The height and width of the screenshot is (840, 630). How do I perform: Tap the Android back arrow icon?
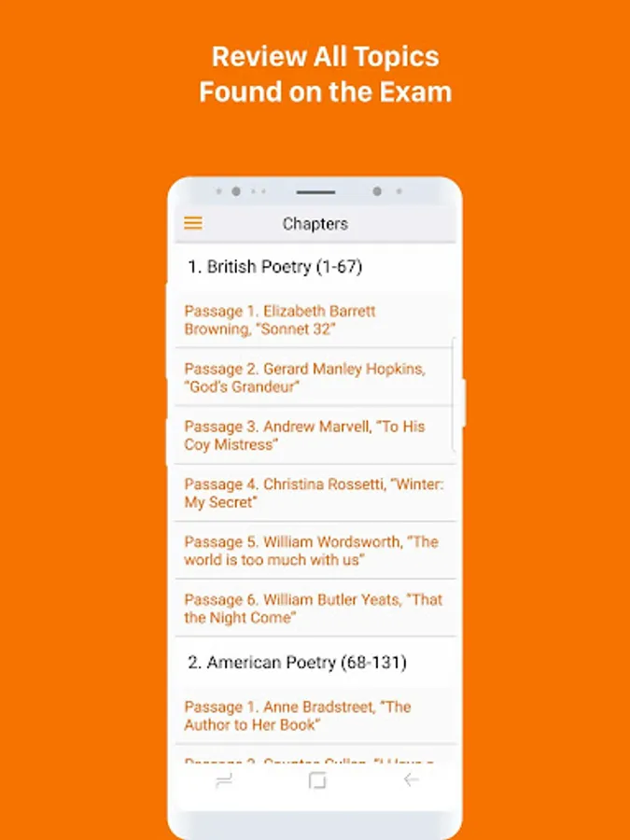(x=411, y=779)
